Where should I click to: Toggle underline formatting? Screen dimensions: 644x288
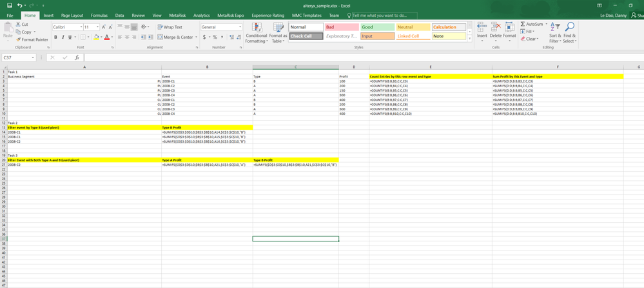pos(70,37)
